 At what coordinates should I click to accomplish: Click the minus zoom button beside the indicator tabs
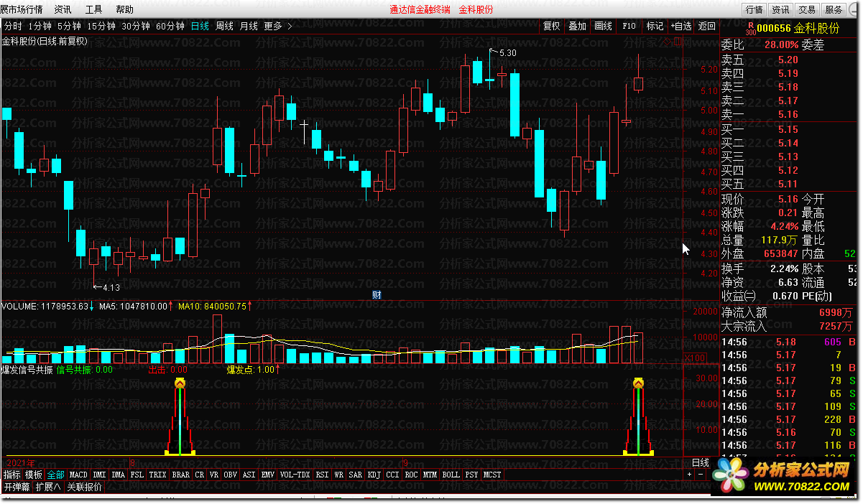699,475
